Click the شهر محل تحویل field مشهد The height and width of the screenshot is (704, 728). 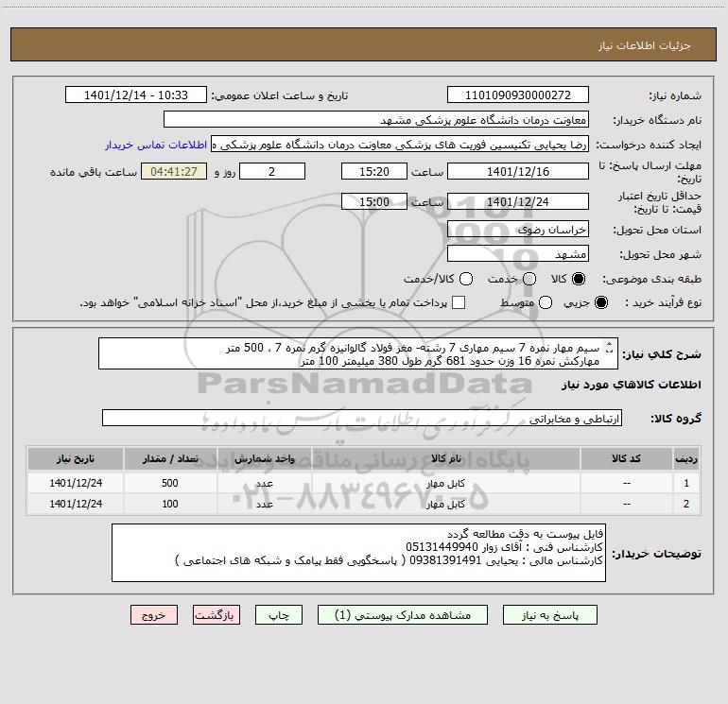coord(518,254)
